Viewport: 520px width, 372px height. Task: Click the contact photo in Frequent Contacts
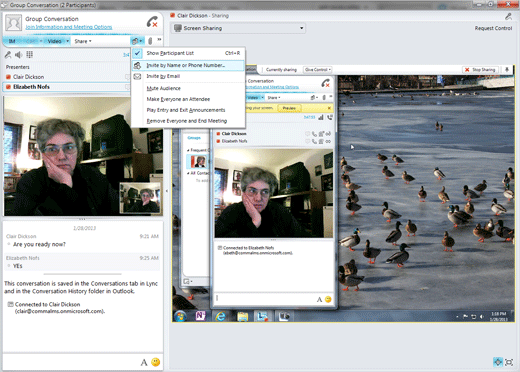pyautogui.click(x=198, y=161)
